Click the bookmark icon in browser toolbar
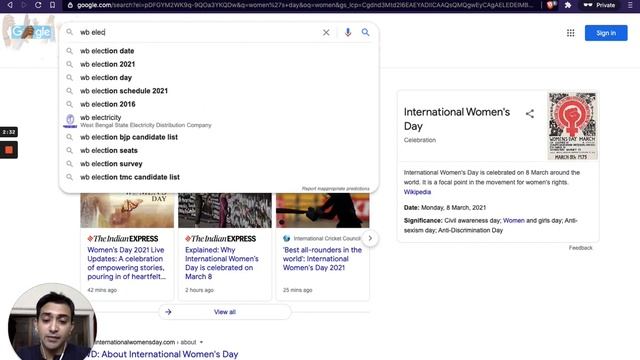The width and height of the screenshot is (640, 360). click(x=52, y=5)
